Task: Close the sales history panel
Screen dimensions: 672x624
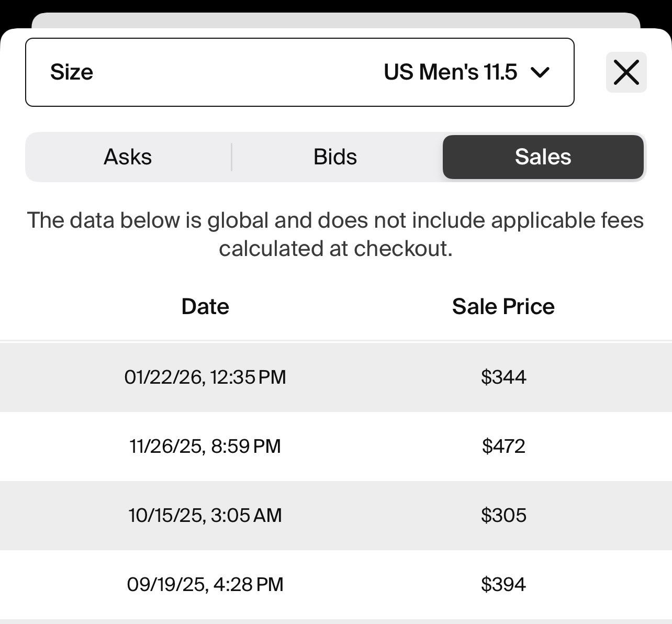Action: point(626,72)
